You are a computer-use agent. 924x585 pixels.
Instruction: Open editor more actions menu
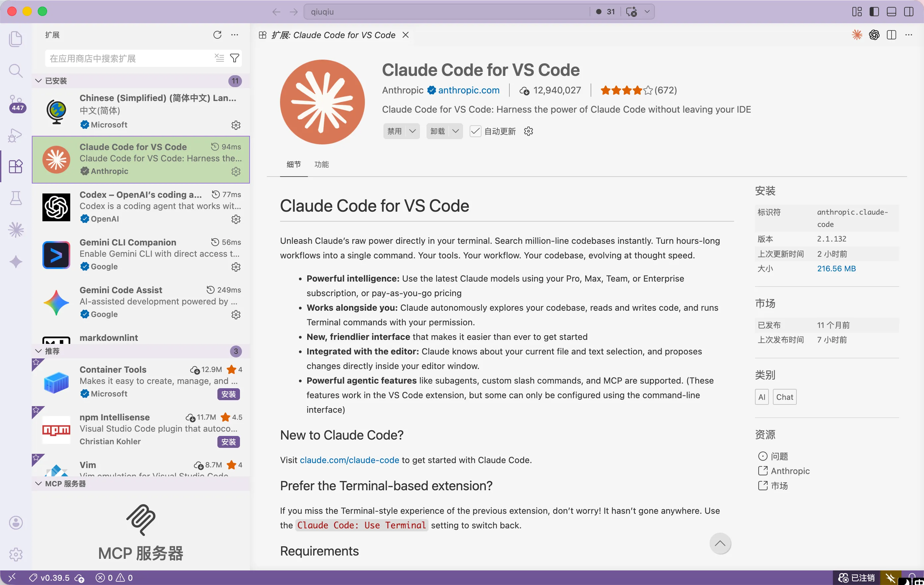[x=909, y=35]
